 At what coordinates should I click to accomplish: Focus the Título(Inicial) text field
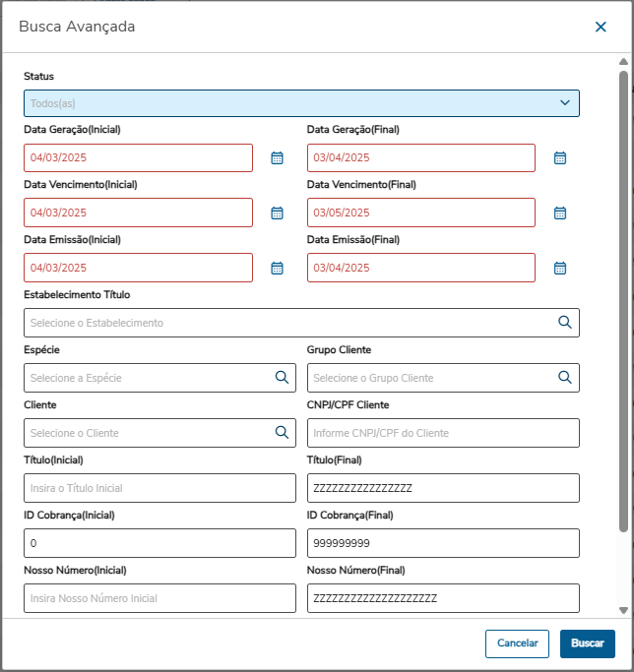158,488
